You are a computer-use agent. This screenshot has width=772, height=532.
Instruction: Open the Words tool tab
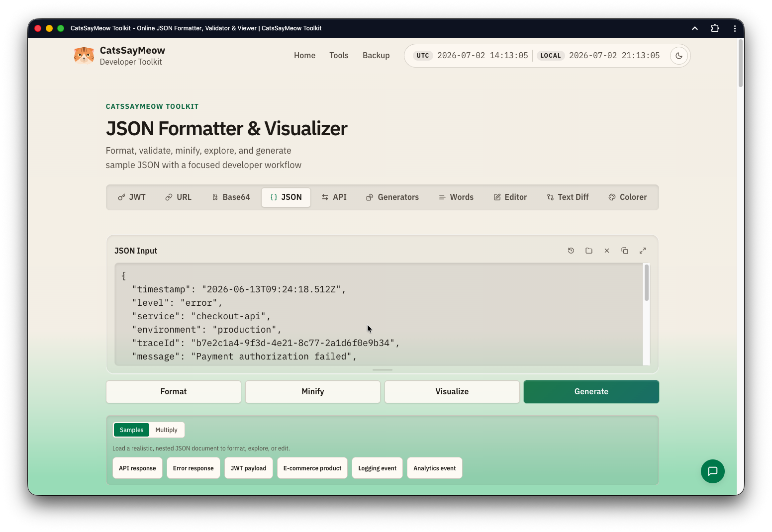coord(456,197)
